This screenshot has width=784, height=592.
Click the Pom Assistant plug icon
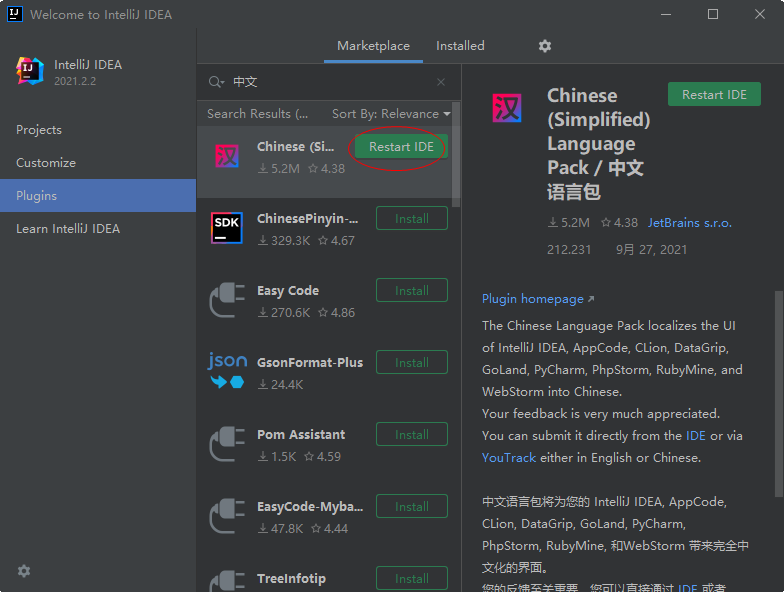point(227,444)
